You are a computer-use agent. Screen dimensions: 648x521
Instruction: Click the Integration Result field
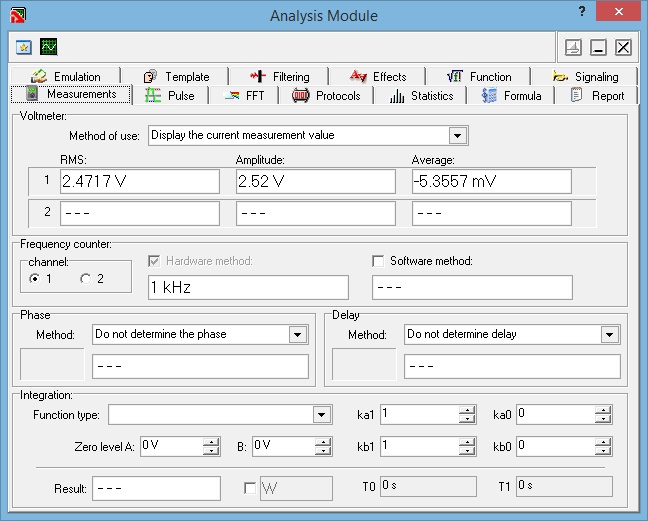pos(156,488)
